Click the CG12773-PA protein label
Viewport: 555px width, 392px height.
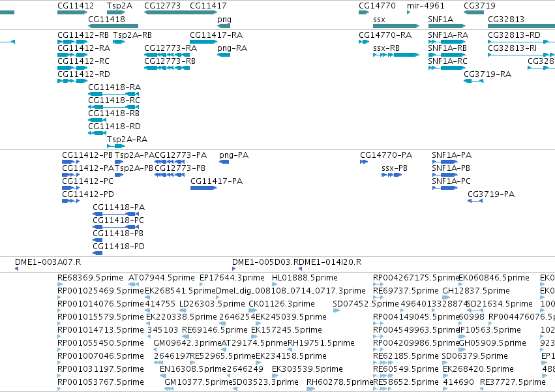click(x=181, y=155)
